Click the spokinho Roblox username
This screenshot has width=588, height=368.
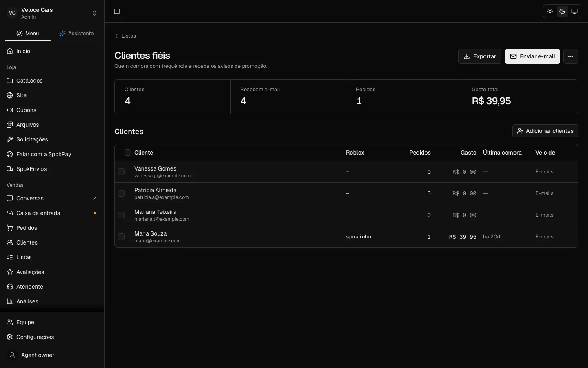point(359,237)
